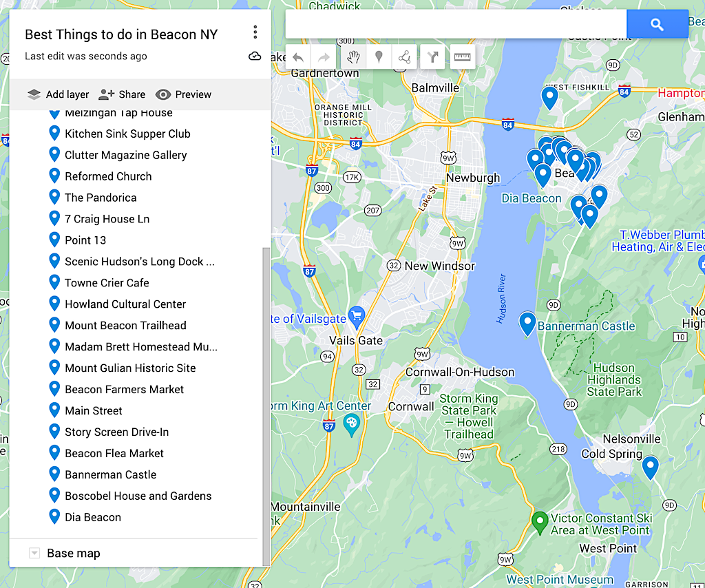Click the cloud save status icon
The height and width of the screenshot is (588, 705).
[x=255, y=56]
